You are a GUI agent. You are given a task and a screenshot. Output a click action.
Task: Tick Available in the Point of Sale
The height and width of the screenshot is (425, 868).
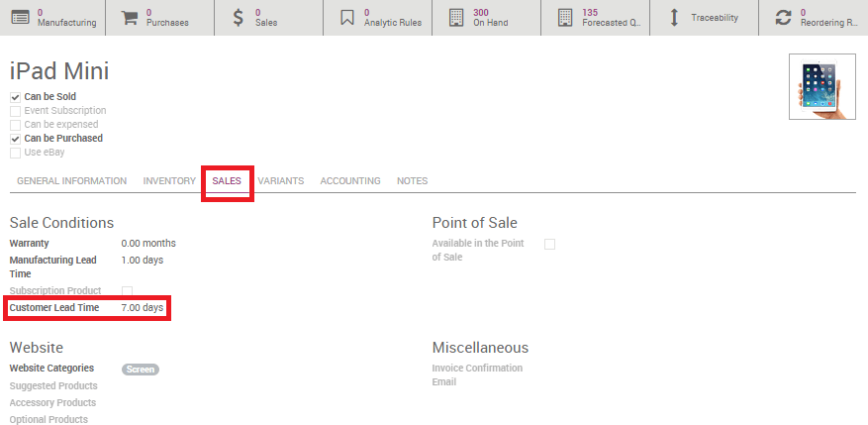[549, 244]
